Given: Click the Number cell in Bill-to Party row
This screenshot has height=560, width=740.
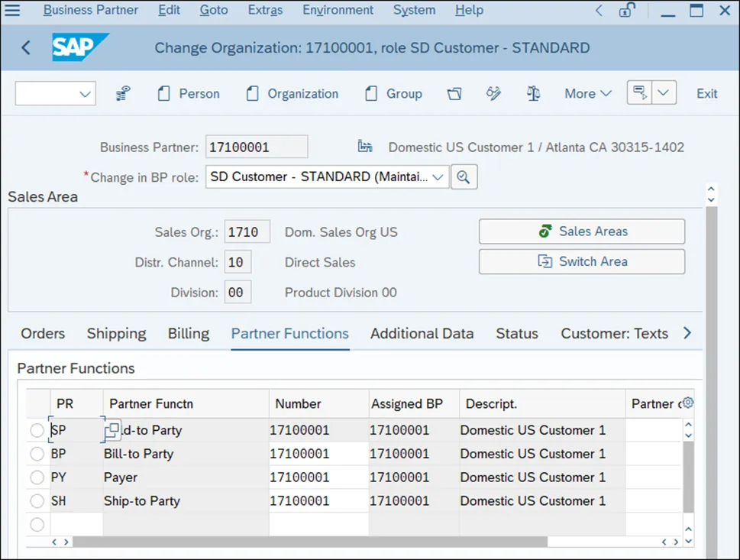Looking at the screenshot, I should [x=318, y=454].
